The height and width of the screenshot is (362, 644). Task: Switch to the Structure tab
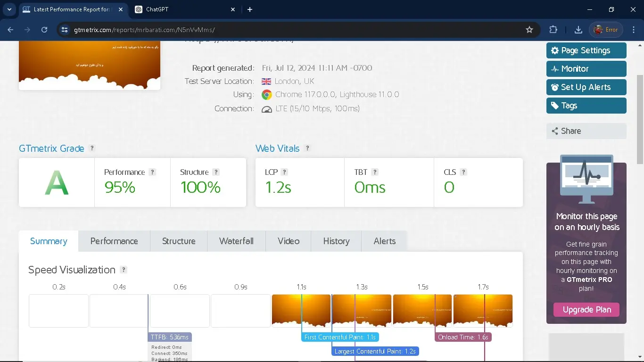point(179,241)
